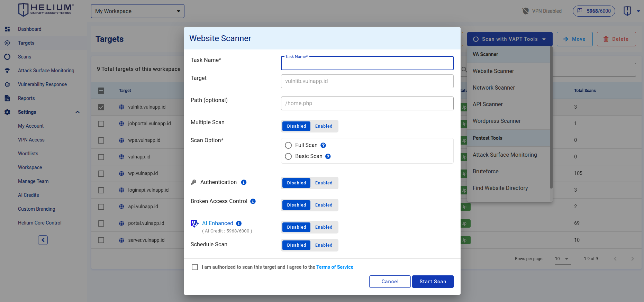Choose Attack Surface Monitoring from VAPT menu
Screen dimensions: 644x302
click(509, 155)
